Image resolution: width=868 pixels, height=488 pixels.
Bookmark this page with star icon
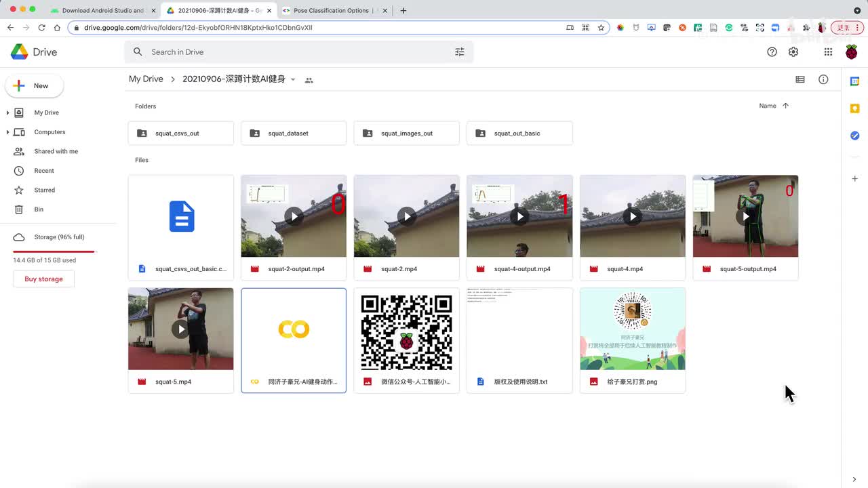[601, 28]
